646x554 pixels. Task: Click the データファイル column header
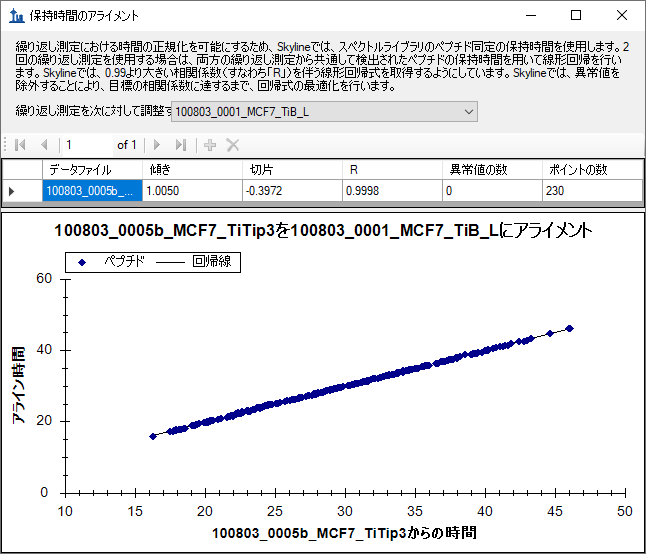[92, 170]
